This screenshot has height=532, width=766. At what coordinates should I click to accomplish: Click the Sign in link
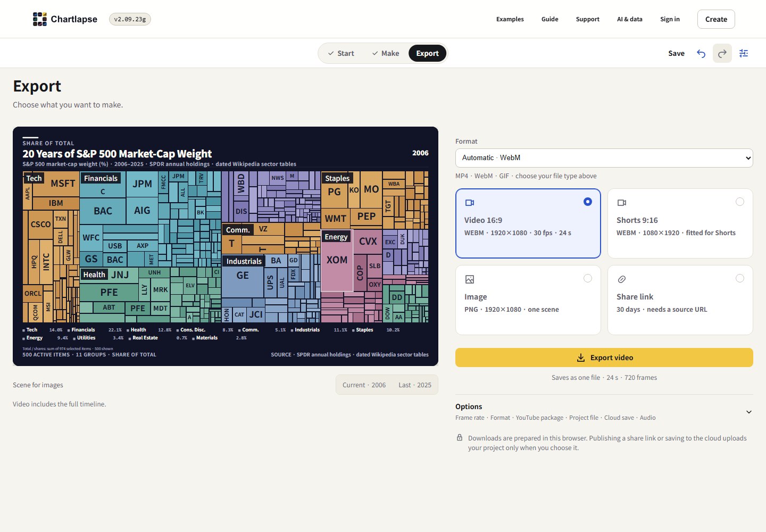(x=670, y=19)
